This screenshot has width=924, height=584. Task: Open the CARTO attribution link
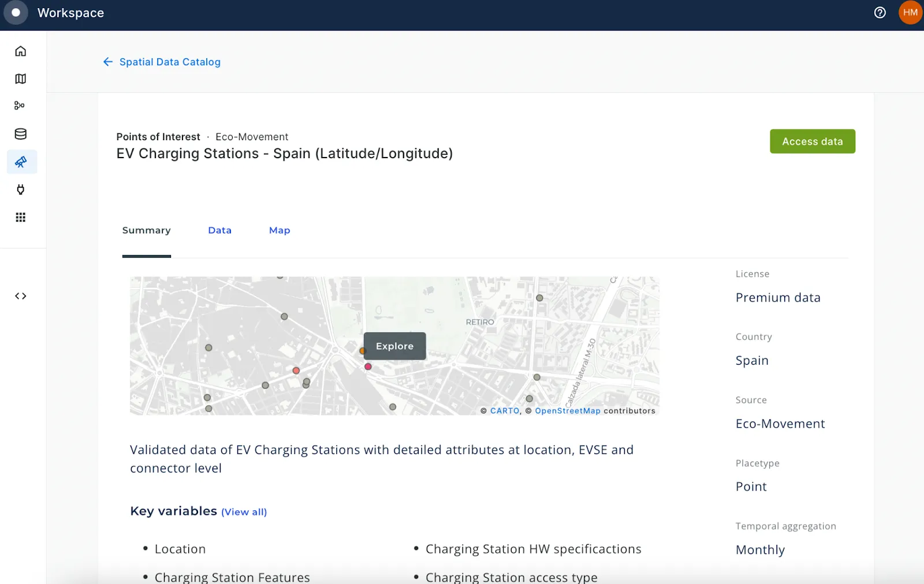click(504, 410)
